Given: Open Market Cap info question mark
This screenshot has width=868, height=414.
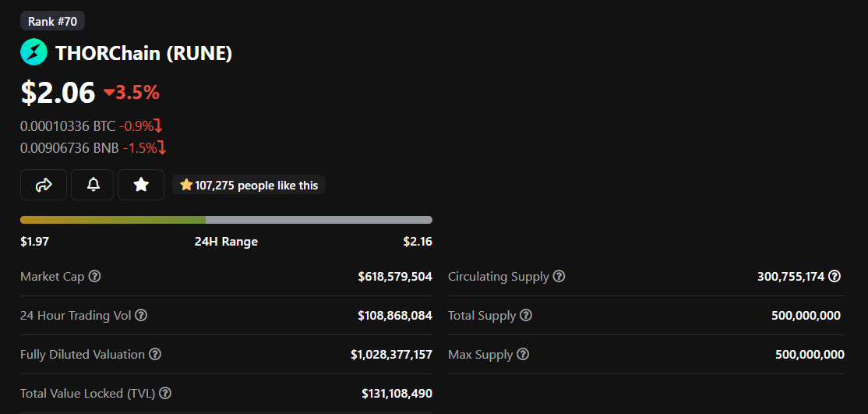Looking at the screenshot, I should click(94, 276).
